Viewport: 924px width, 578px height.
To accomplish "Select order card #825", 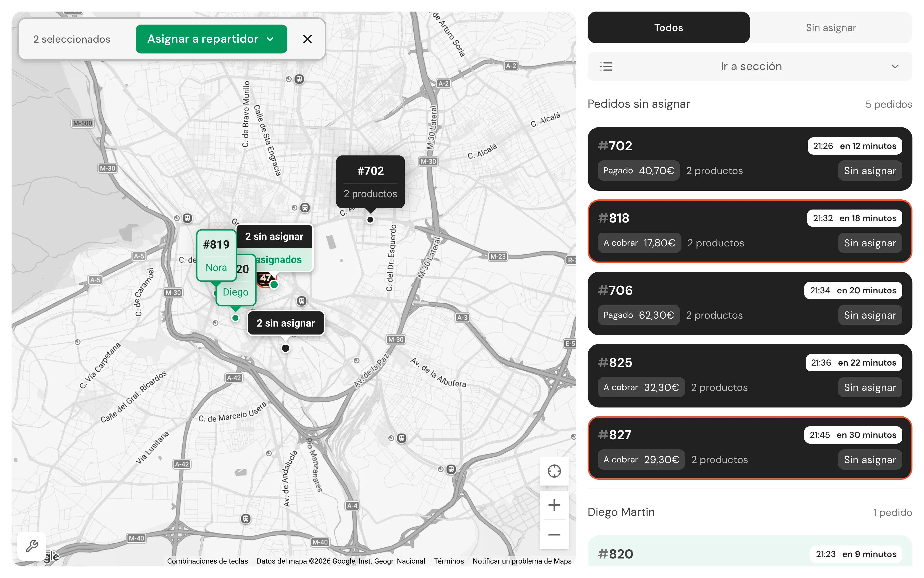I will click(x=750, y=376).
